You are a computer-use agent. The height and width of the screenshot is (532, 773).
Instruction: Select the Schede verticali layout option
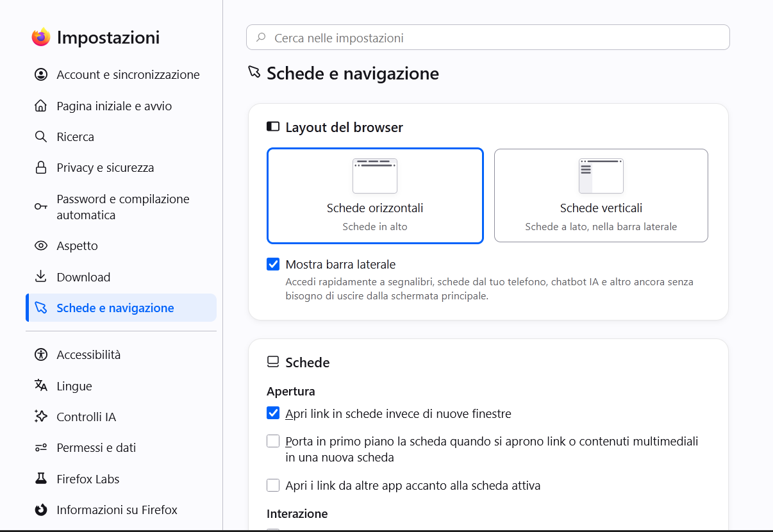click(x=601, y=196)
